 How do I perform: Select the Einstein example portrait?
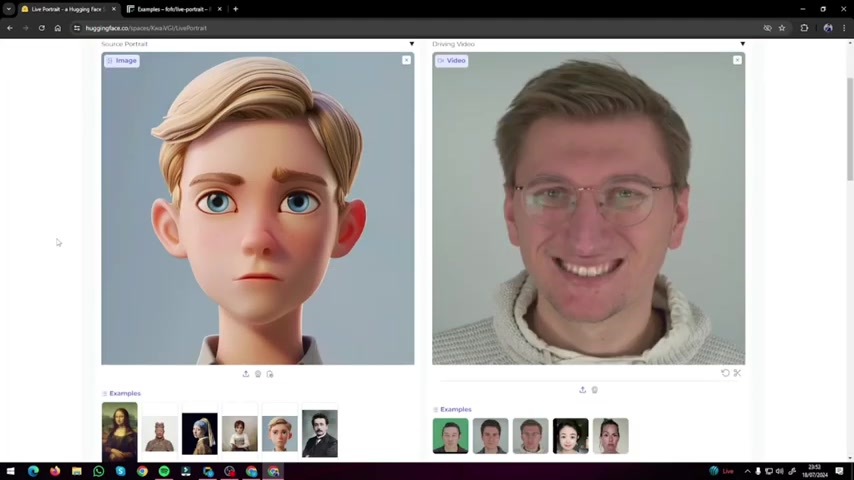pyautogui.click(x=320, y=434)
